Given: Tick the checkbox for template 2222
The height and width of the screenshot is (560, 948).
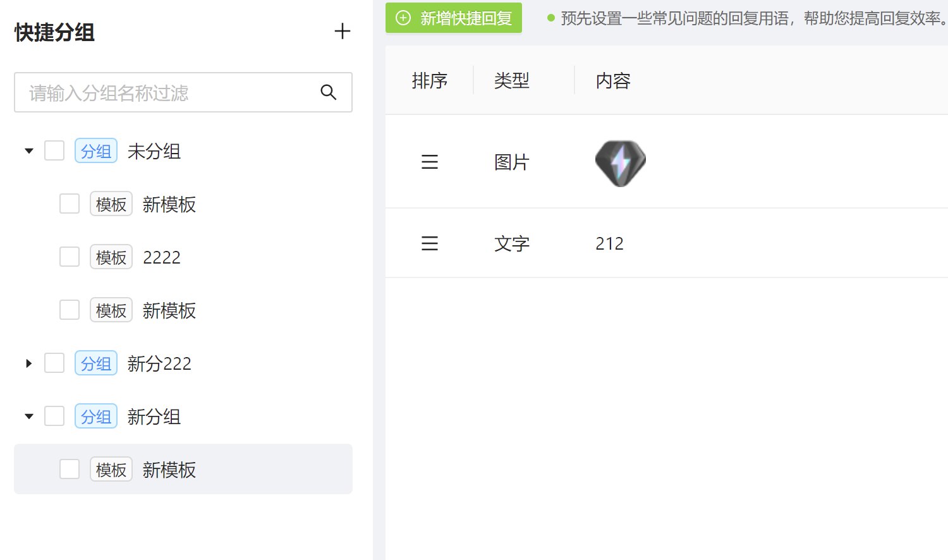Looking at the screenshot, I should pyautogui.click(x=70, y=257).
